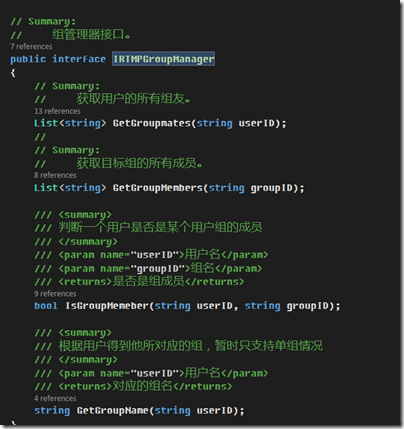Image resolution: width=404 pixels, height=429 pixels.
Task: Click the string return type before GetGroupName
Action: point(52,410)
